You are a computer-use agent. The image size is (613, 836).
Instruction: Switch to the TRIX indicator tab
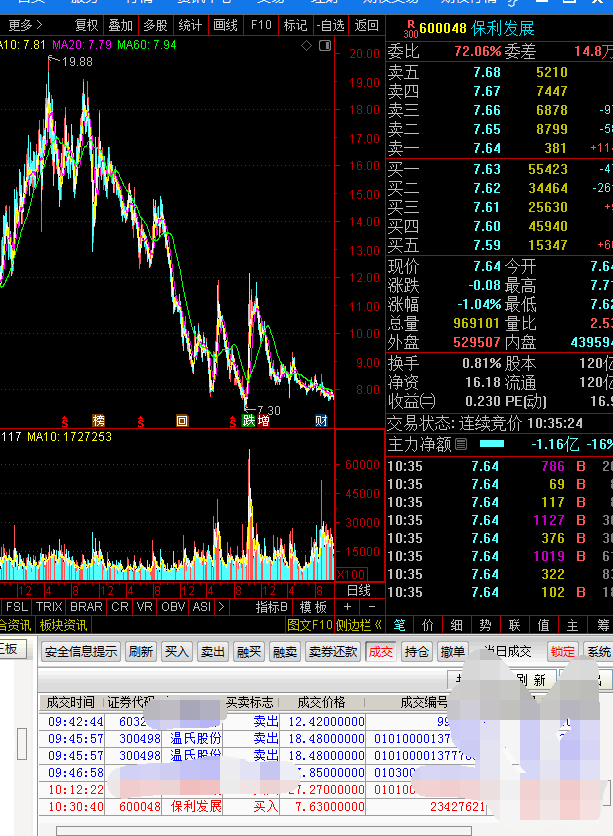click(x=49, y=607)
